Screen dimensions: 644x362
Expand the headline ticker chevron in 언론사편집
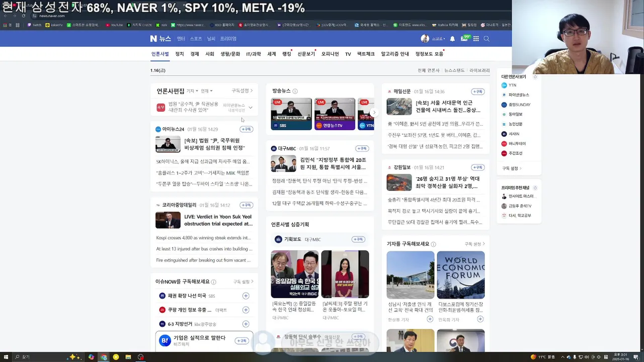250,108
